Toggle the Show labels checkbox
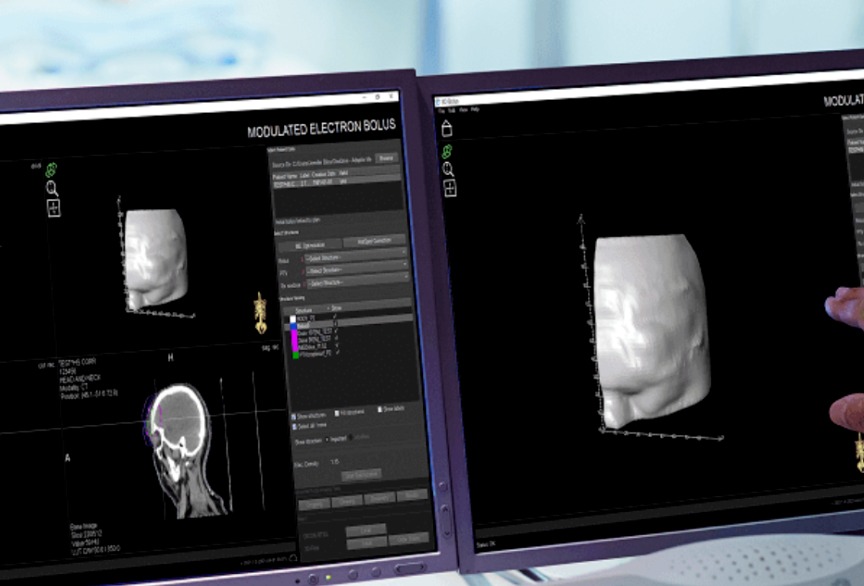Viewport: 864px width, 586px height. [380, 410]
